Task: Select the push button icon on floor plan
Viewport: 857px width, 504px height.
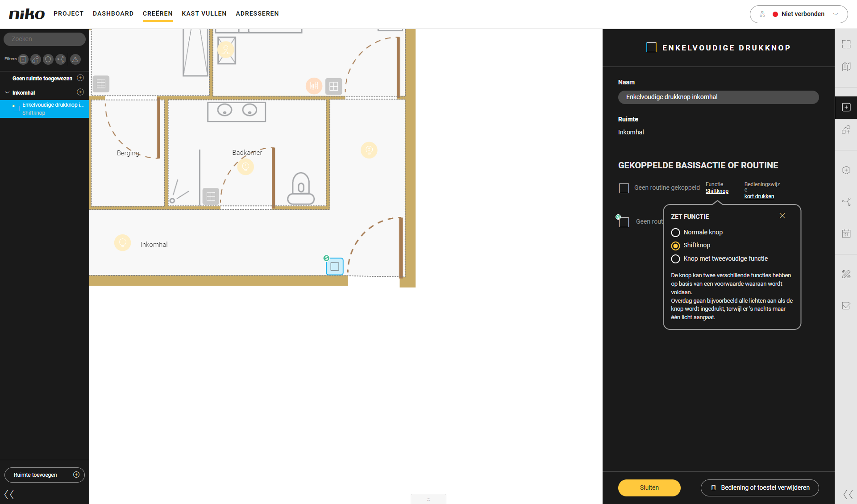Action: [335, 267]
